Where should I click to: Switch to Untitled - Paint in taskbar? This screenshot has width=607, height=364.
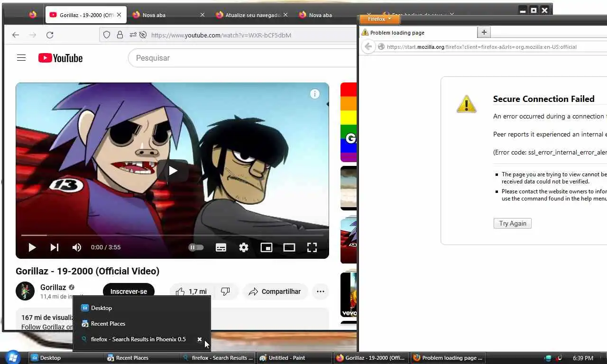click(294, 358)
